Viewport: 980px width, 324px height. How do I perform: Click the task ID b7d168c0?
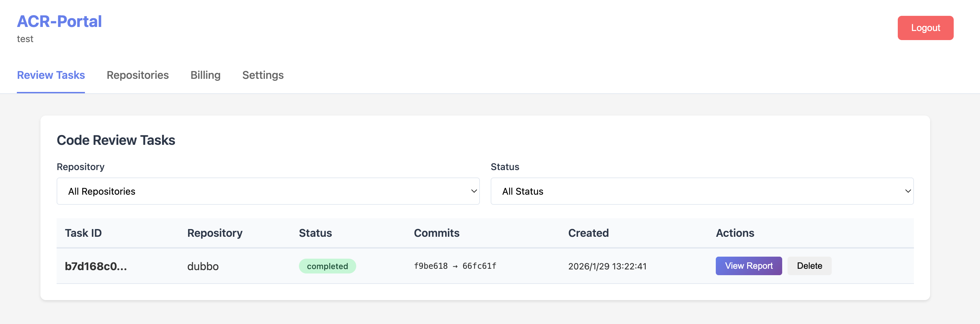click(x=96, y=266)
